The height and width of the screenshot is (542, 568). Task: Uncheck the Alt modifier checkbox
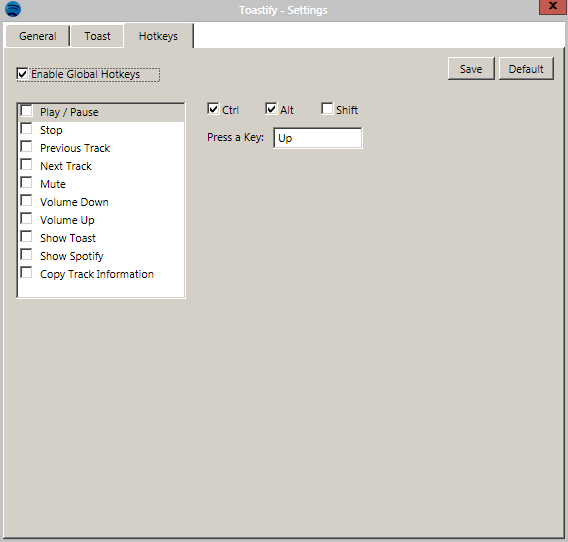pos(271,109)
